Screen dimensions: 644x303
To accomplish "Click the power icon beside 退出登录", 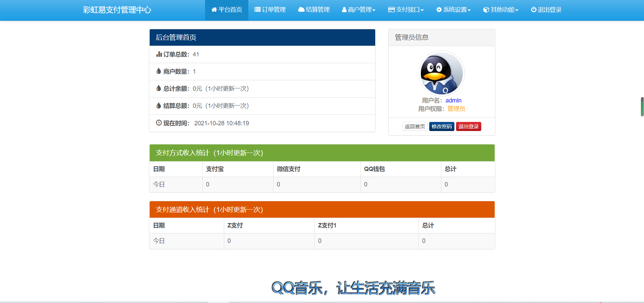I will [534, 10].
